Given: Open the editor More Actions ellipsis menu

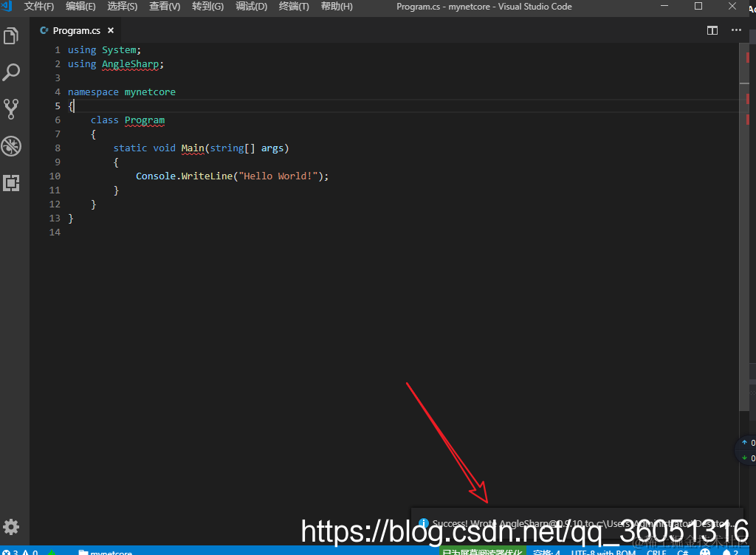Looking at the screenshot, I should click(x=736, y=30).
